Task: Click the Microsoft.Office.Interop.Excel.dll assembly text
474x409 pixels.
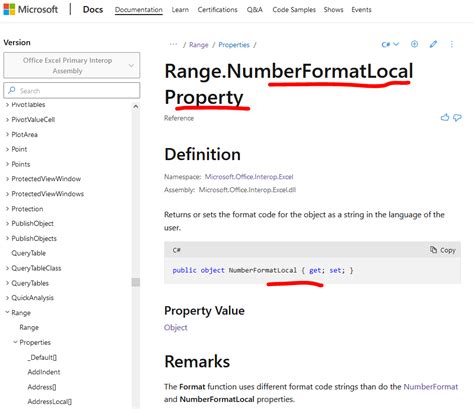Action: click(x=247, y=190)
